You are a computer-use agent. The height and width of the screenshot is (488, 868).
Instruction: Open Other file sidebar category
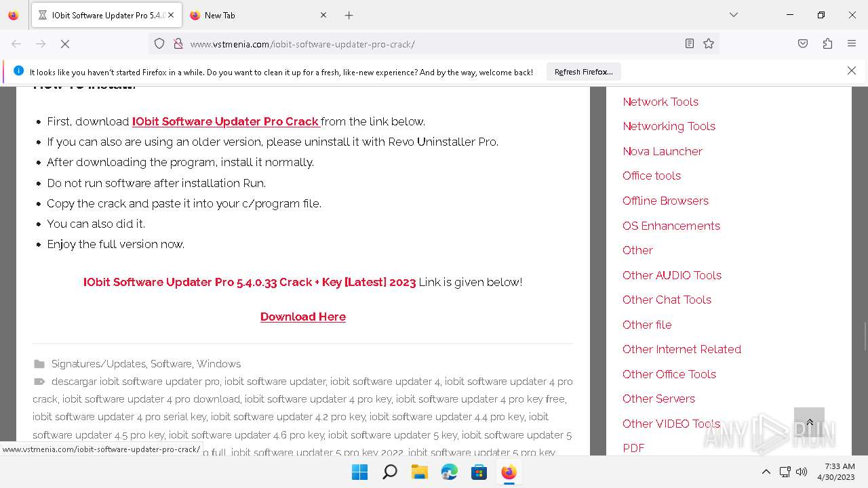648,325
